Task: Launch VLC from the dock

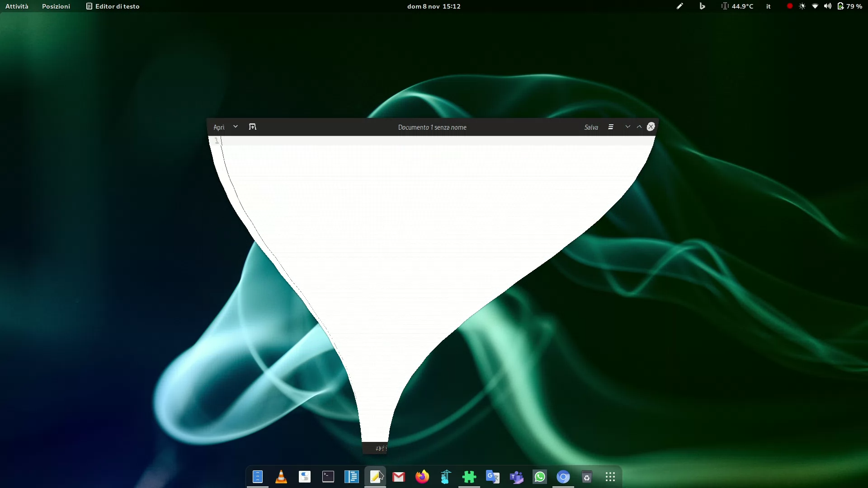Action: 281,477
